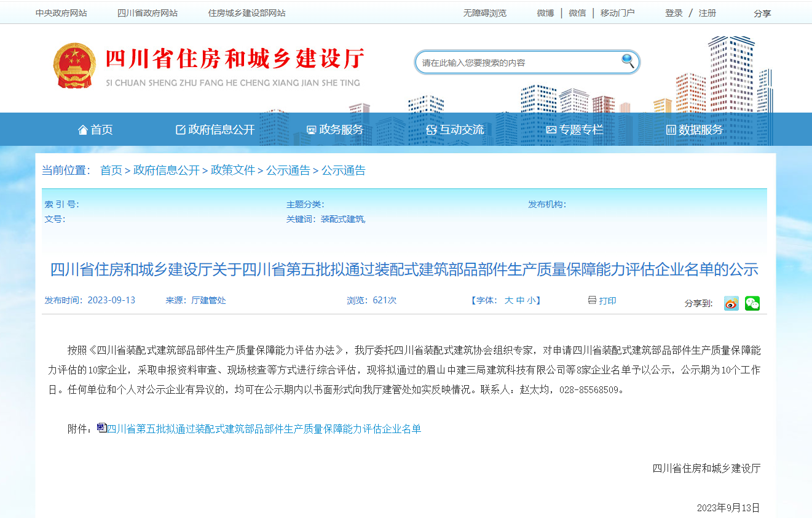Click the attachment file icon before 附件 link
812x518 pixels.
(102, 428)
